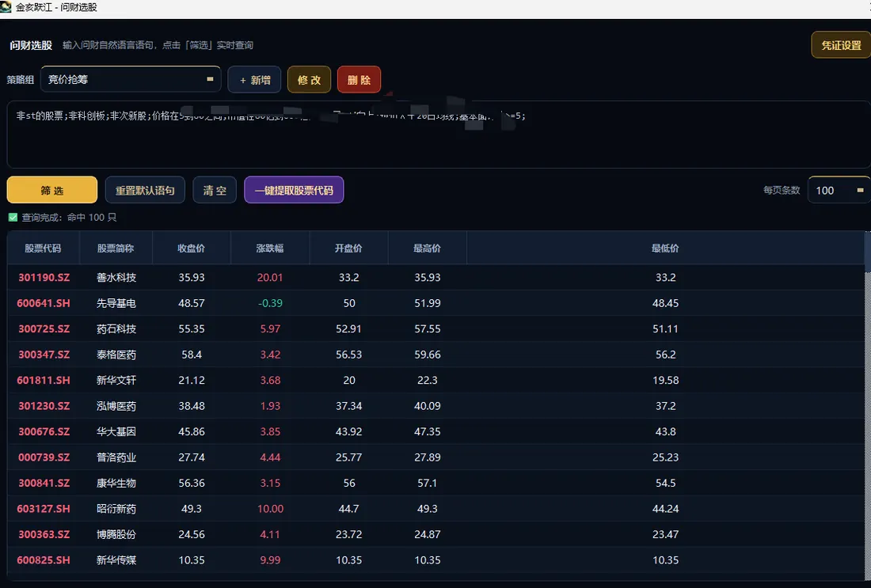Click the stock name 先导基电
871x588 pixels.
(x=116, y=303)
